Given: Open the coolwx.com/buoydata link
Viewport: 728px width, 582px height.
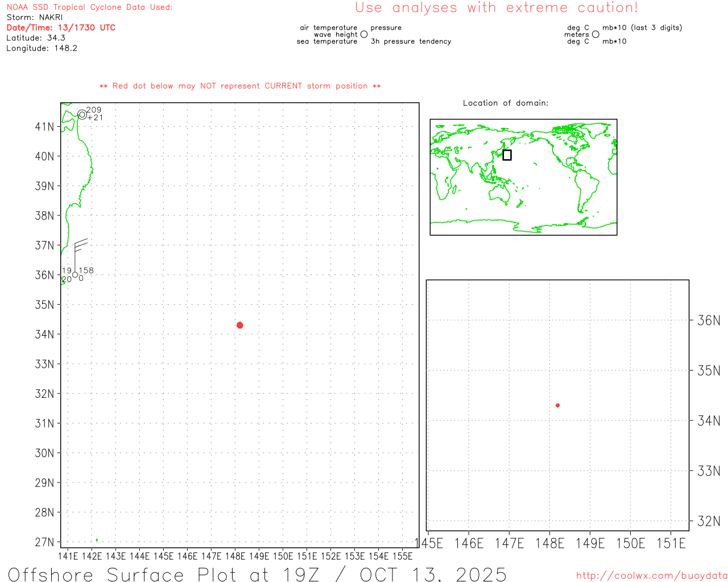Looking at the screenshot, I should (651, 576).
